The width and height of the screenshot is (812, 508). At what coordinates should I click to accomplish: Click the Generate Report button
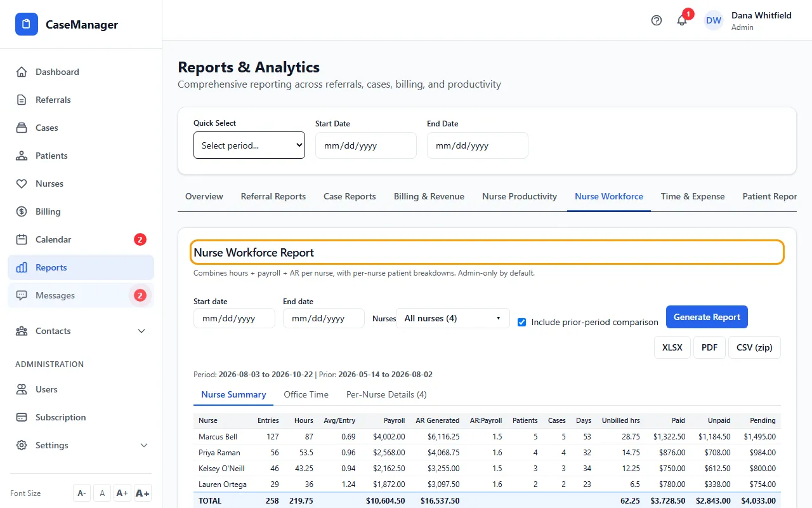[x=707, y=317]
